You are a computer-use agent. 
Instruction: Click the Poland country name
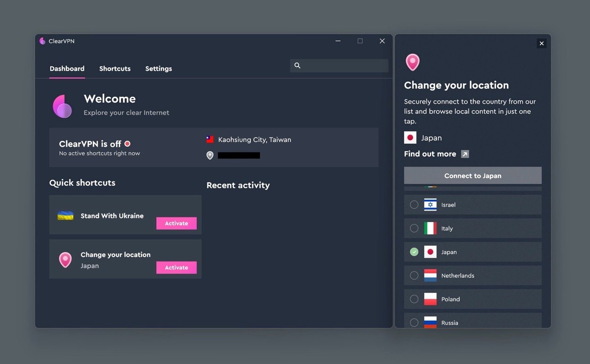click(x=451, y=299)
